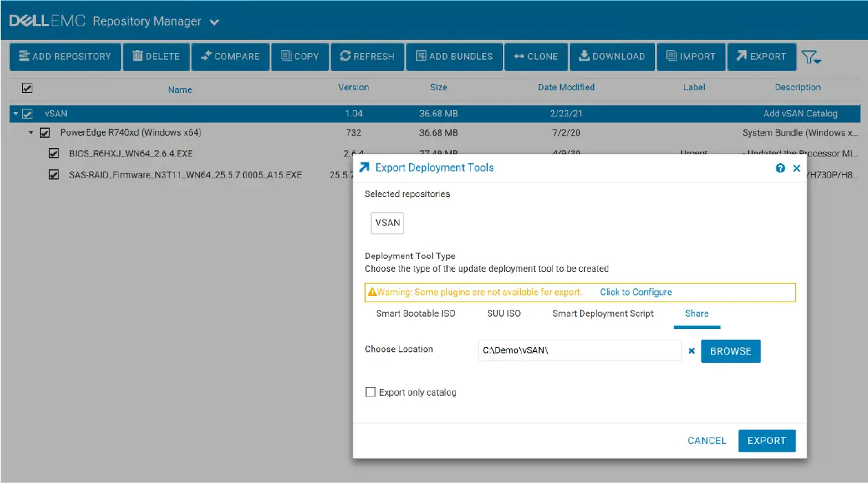This screenshot has height=484, width=868.
Task: Collapse the vSAN repository row
Action: [16, 114]
